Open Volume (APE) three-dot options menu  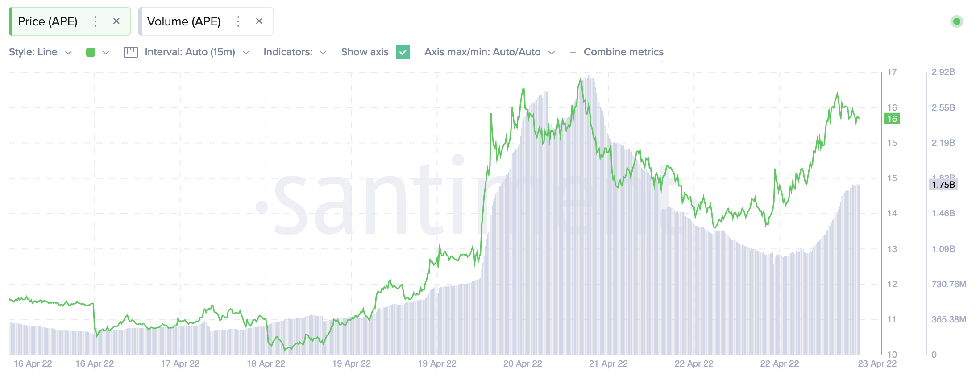(x=238, y=21)
